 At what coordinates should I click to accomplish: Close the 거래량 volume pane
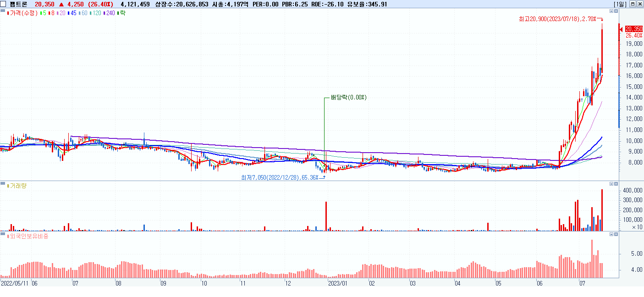pos(616,184)
